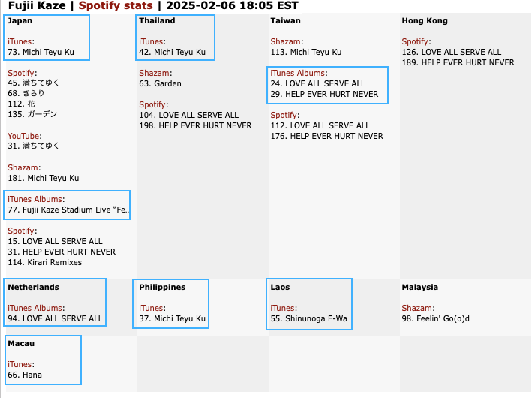Screen dimensions: 532x398
Task: Open the Spotify link under Thailand
Action: pos(152,104)
